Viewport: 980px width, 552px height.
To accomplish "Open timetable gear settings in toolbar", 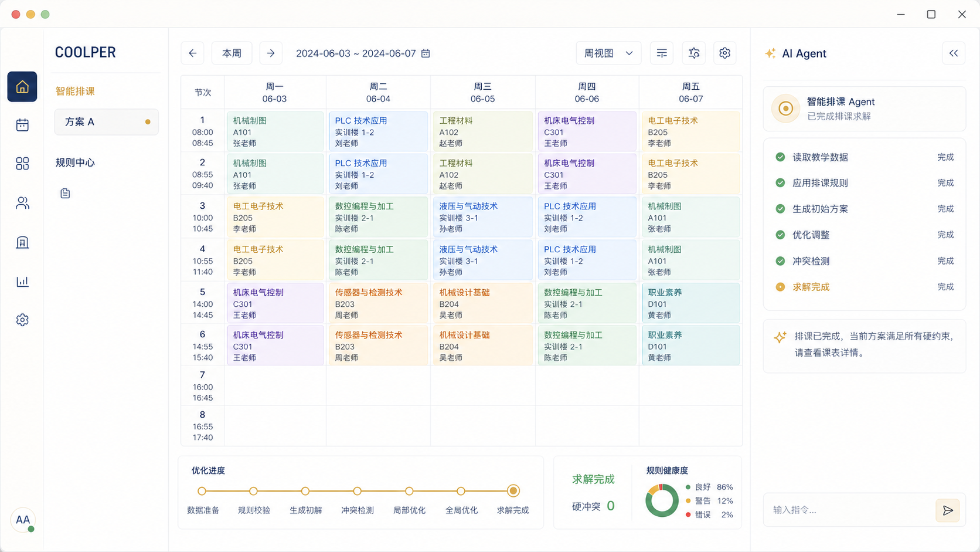I will click(x=725, y=53).
